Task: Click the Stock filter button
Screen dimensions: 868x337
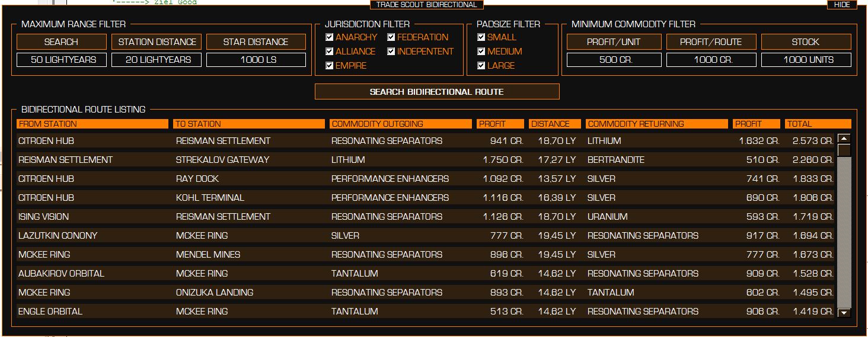Action: click(x=806, y=42)
